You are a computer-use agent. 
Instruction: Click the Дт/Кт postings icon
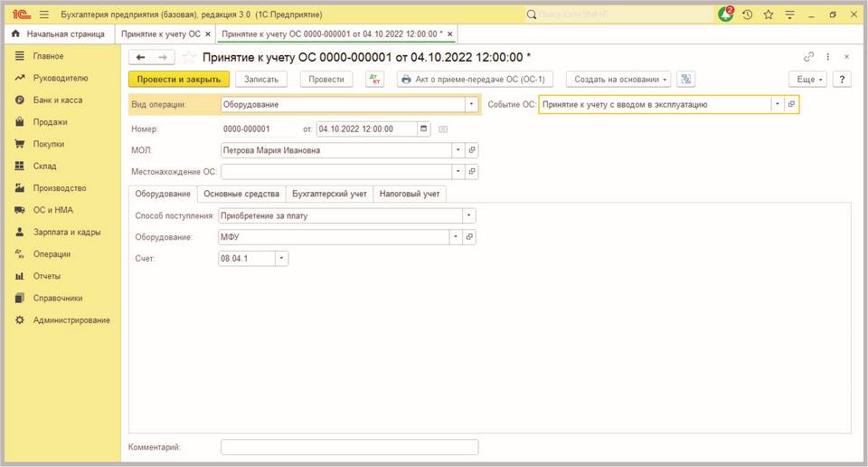[x=375, y=80]
